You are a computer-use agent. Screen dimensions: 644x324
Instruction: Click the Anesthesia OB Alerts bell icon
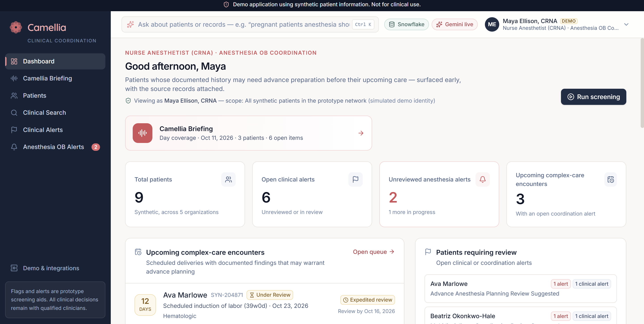[x=14, y=147]
